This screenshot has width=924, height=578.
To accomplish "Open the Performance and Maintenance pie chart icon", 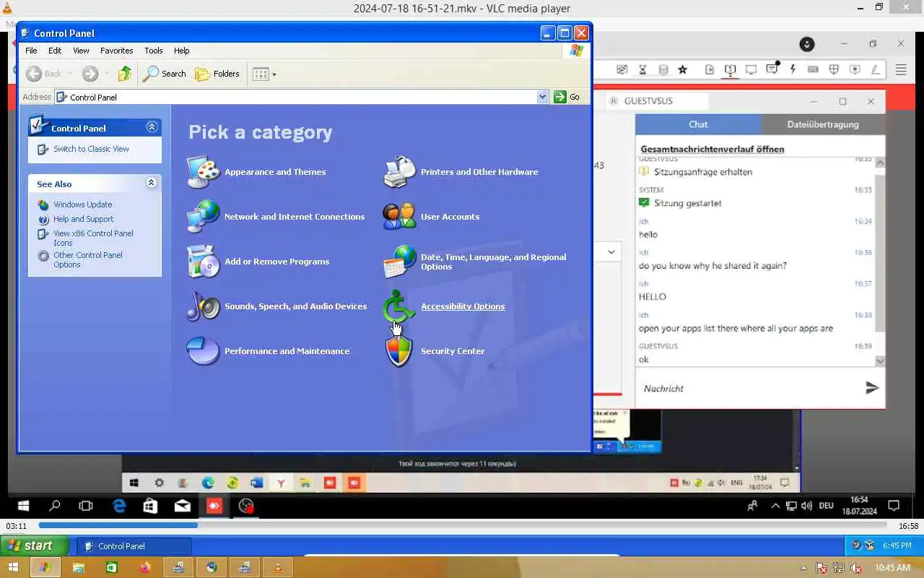I will [204, 351].
